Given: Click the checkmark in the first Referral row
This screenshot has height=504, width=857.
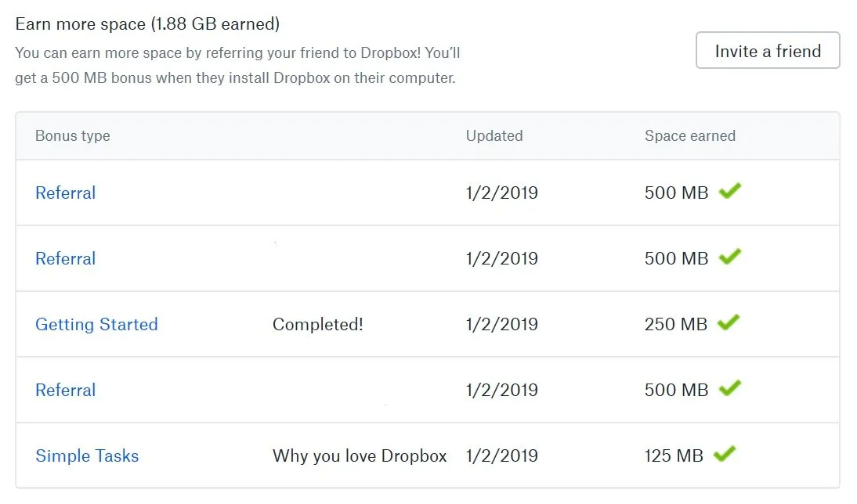Looking at the screenshot, I should point(729,191).
